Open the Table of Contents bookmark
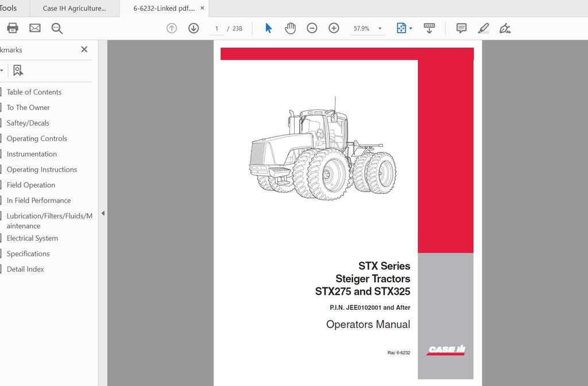Viewport: 588px width, 386px height. click(x=34, y=92)
